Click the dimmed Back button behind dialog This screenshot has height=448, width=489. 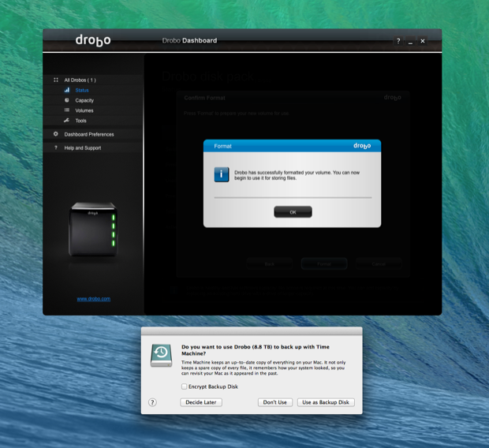(270, 264)
